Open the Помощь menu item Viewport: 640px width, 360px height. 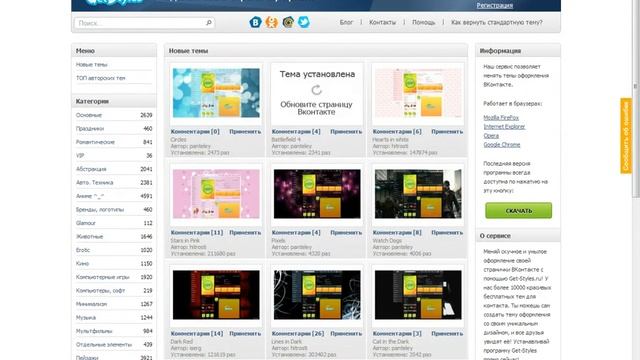tap(424, 22)
